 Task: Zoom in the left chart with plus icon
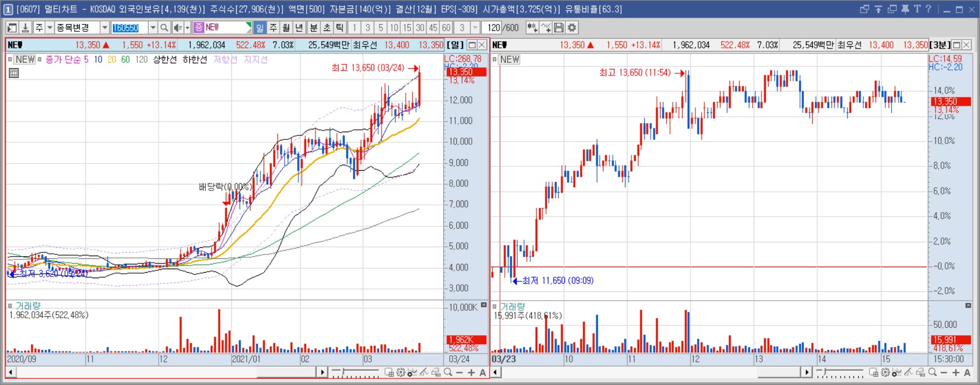[x=471, y=373]
